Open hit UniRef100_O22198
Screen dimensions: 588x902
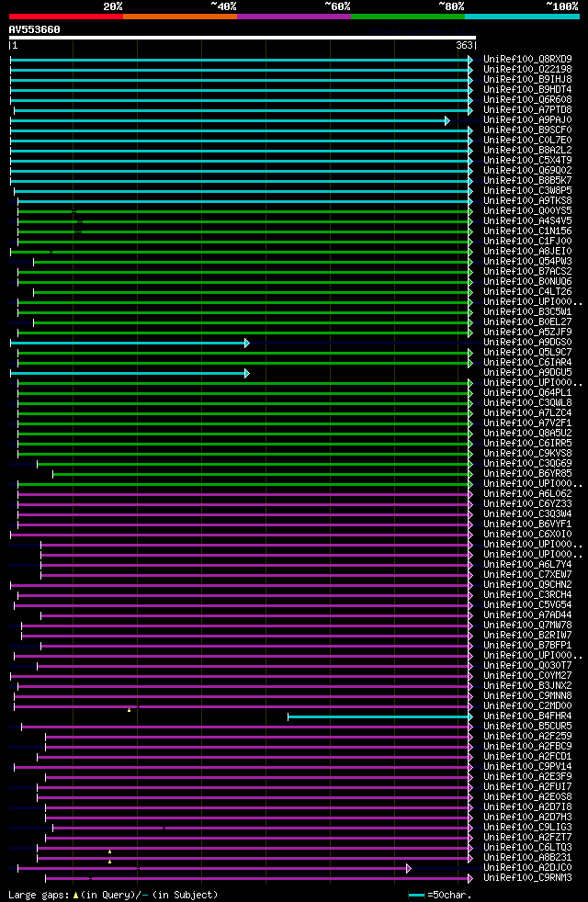pos(527,70)
